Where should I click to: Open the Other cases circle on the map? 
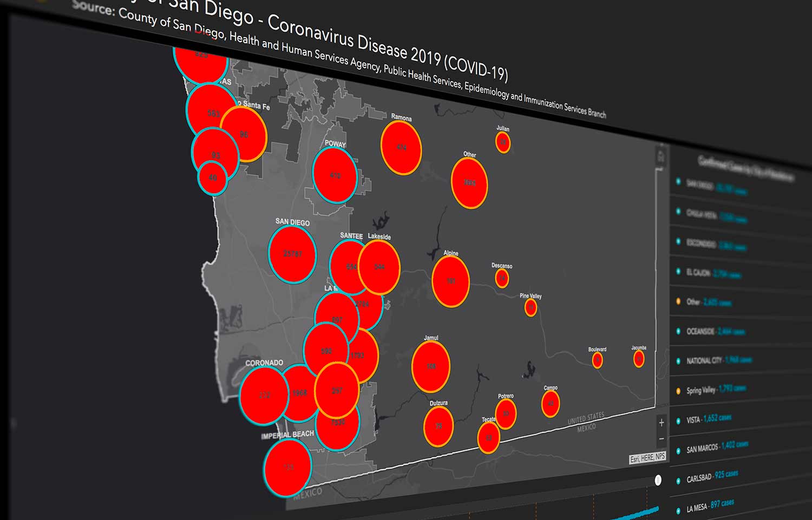tap(469, 183)
